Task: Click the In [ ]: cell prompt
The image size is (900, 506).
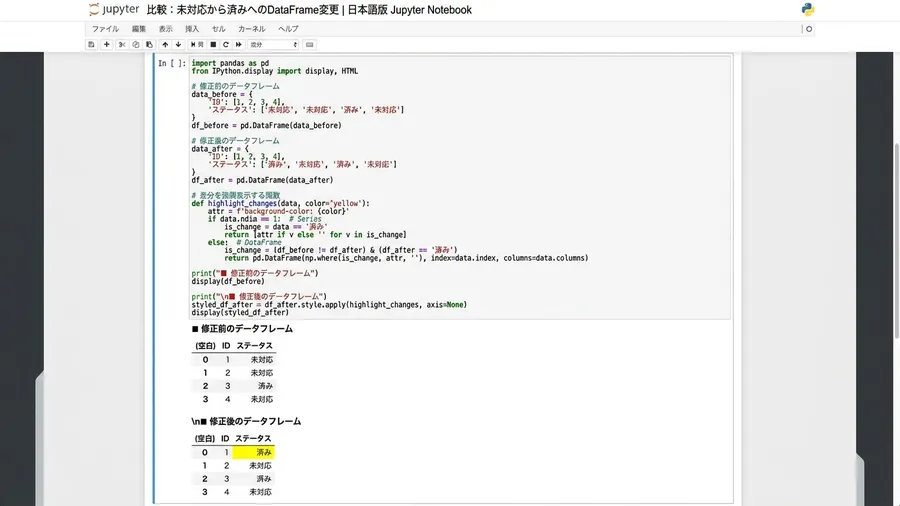Action: click(172, 63)
